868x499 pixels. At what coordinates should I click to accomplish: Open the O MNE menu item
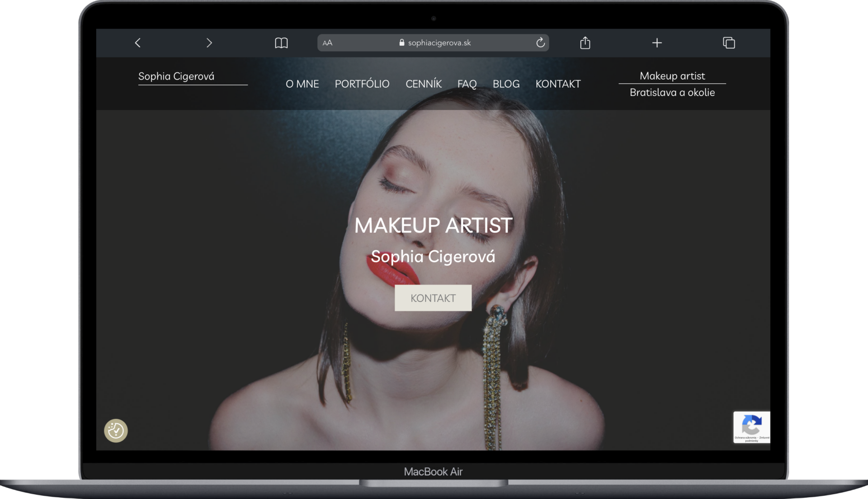point(302,84)
